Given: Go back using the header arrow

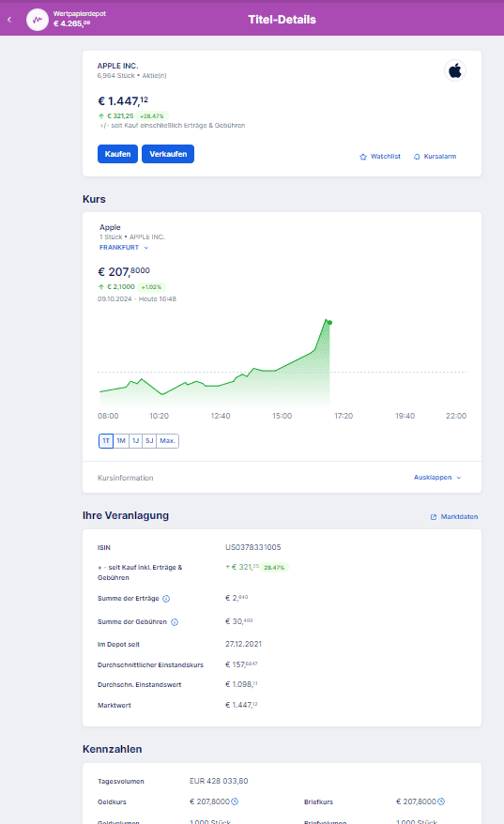Looking at the screenshot, I should (9, 20).
